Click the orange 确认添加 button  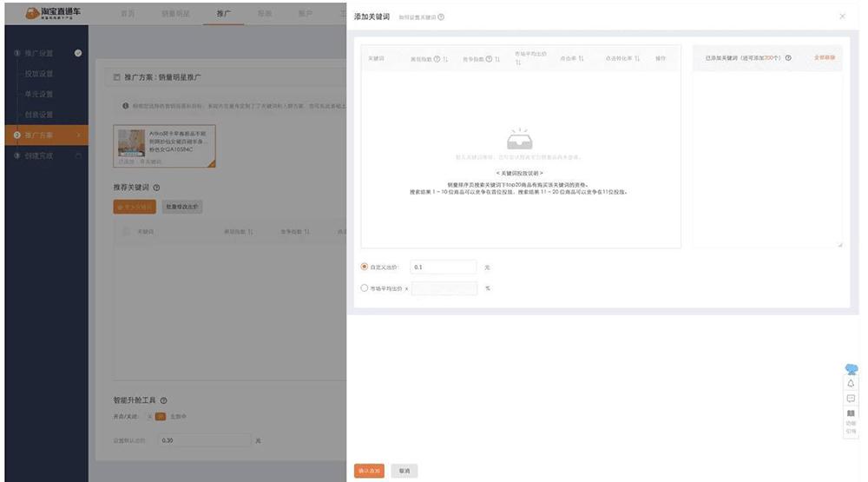coord(369,470)
